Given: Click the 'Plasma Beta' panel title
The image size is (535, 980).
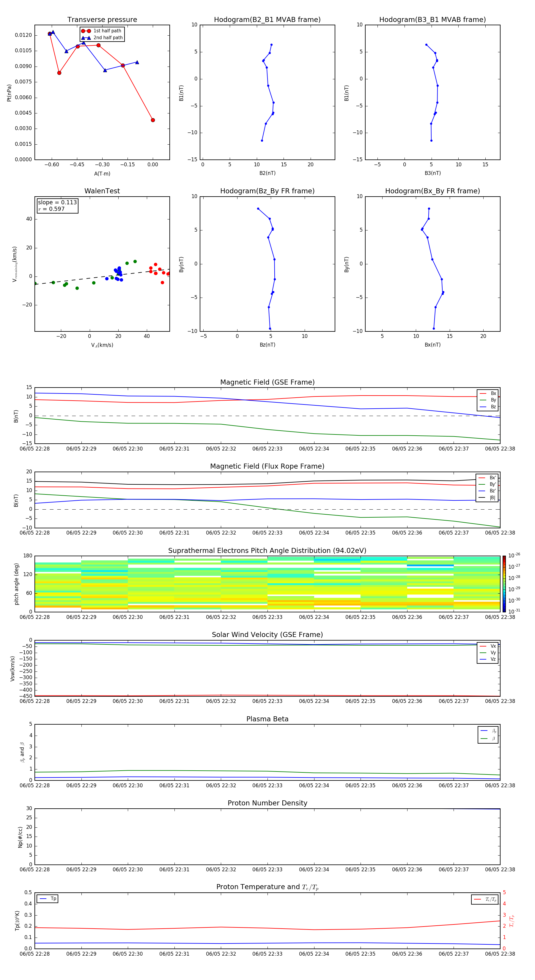Looking at the screenshot, I should tap(267, 719).
